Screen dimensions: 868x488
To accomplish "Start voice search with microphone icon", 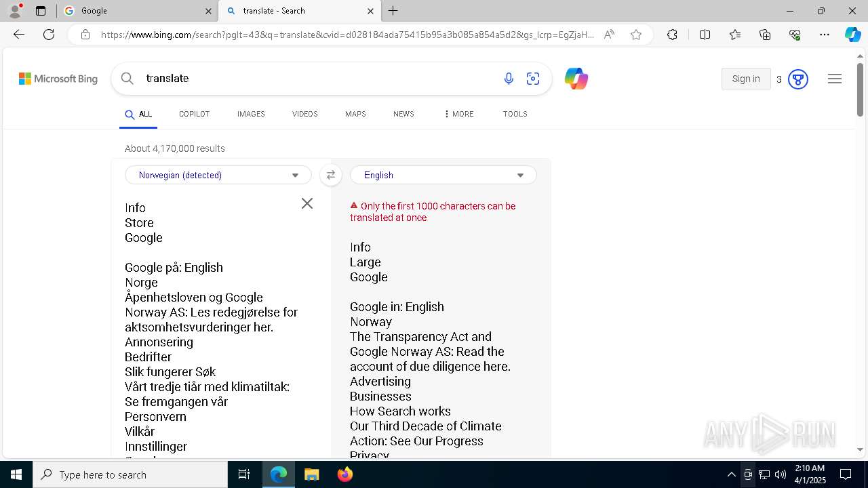I will (509, 79).
